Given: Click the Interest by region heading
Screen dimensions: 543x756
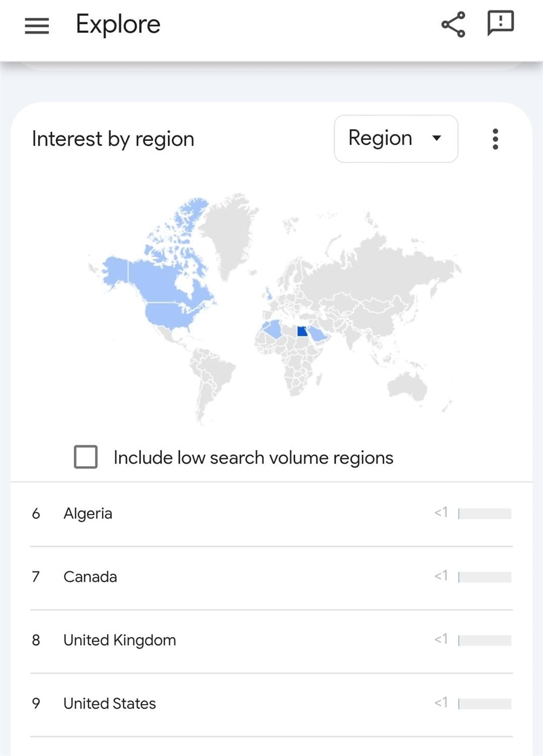Looking at the screenshot, I should click(x=113, y=139).
